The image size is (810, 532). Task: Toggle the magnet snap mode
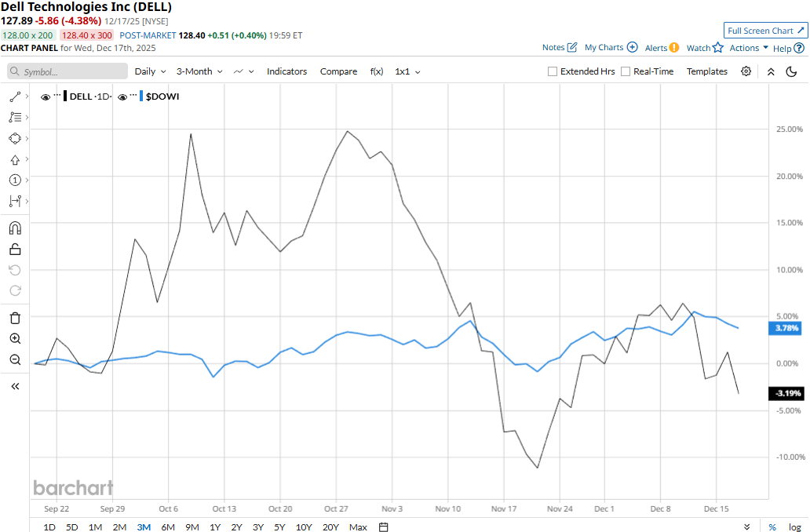pos(15,228)
